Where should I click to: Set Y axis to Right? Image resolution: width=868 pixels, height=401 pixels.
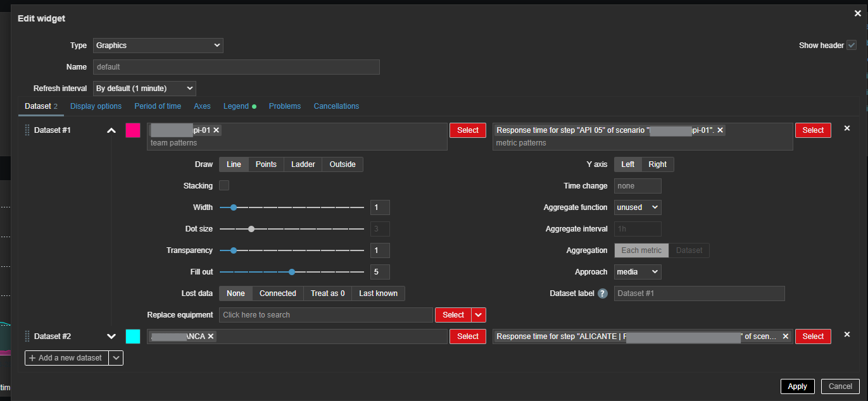[657, 164]
